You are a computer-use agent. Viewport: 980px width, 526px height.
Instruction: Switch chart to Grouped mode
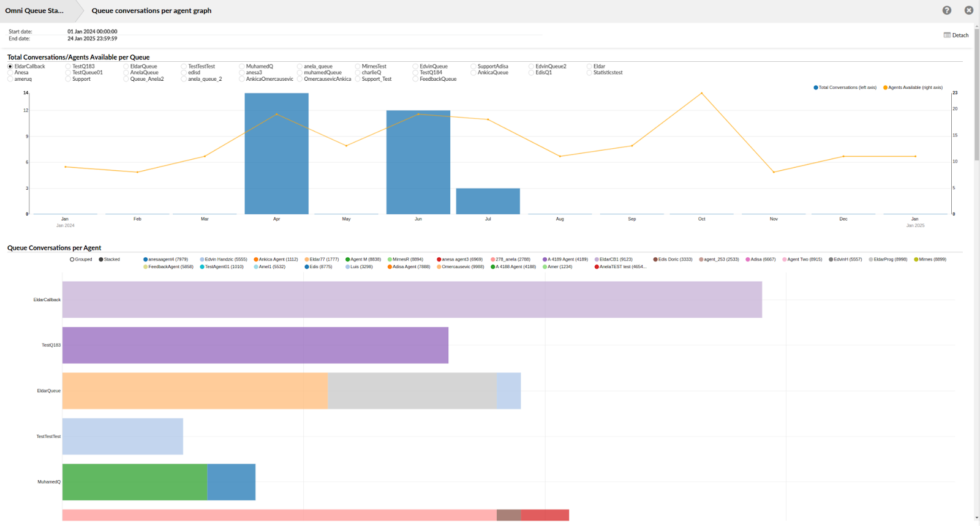pyautogui.click(x=81, y=260)
